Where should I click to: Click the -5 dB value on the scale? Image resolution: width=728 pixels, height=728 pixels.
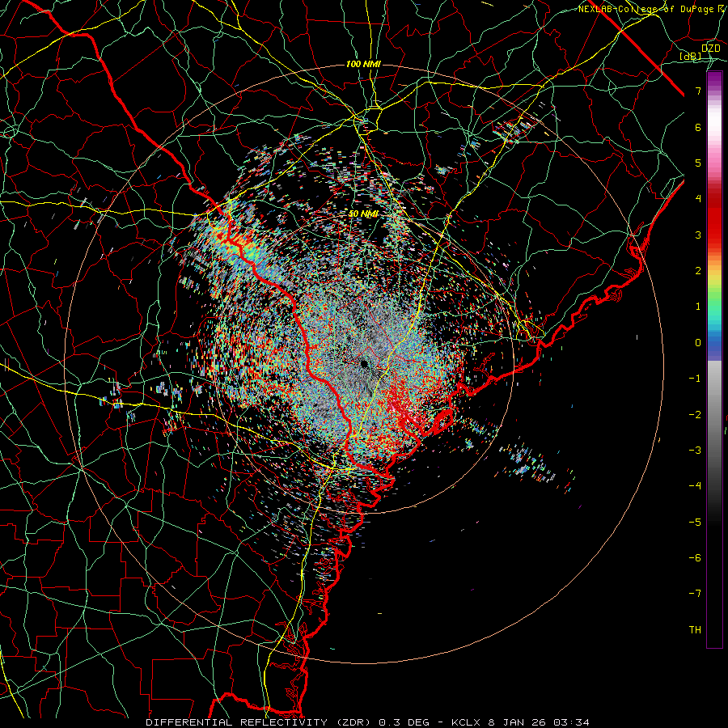(x=695, y=523)
